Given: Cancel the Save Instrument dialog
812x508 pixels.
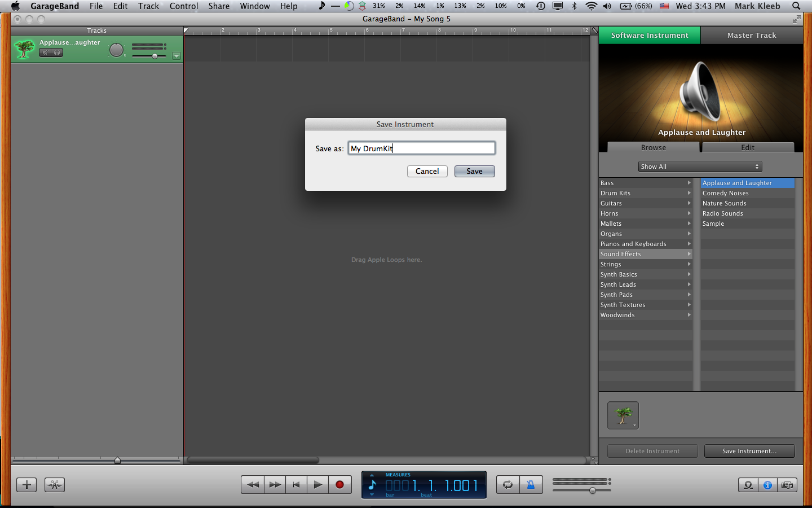Looking at the screenshot, I should [x=427, y=171].
